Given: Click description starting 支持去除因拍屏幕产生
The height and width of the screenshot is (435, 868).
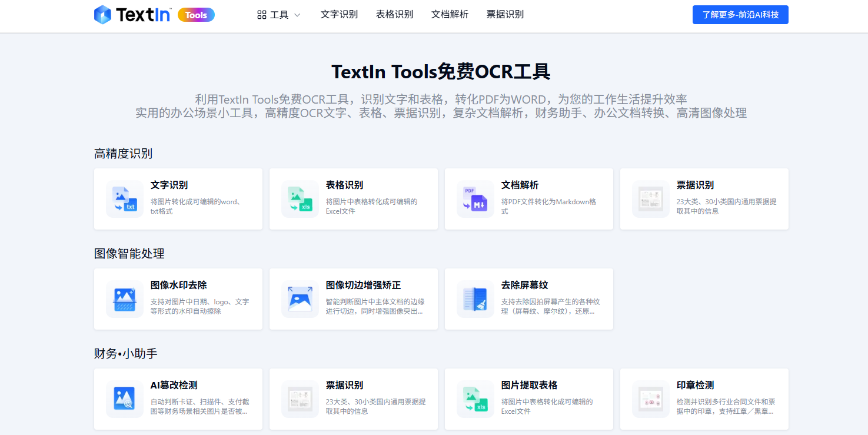Looking at the screenshot, I should click(551, 306).
